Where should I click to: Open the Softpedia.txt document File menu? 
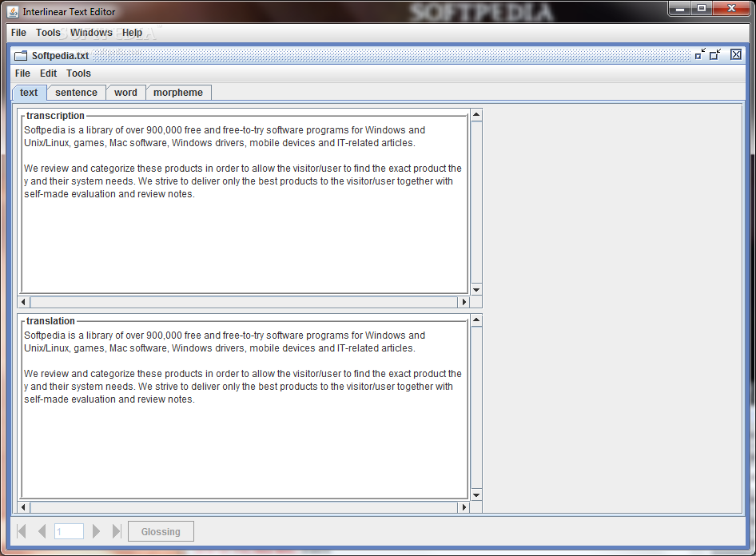[22, 73]
